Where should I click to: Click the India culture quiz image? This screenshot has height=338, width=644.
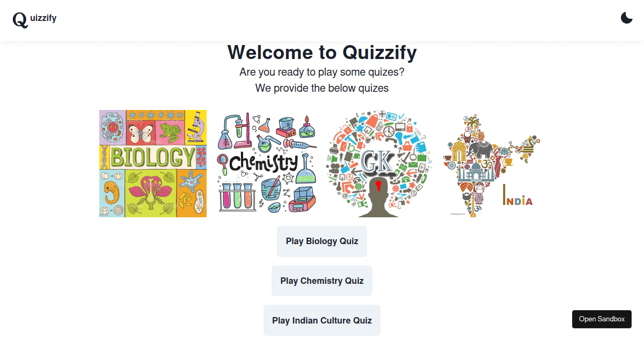point(491,163)
